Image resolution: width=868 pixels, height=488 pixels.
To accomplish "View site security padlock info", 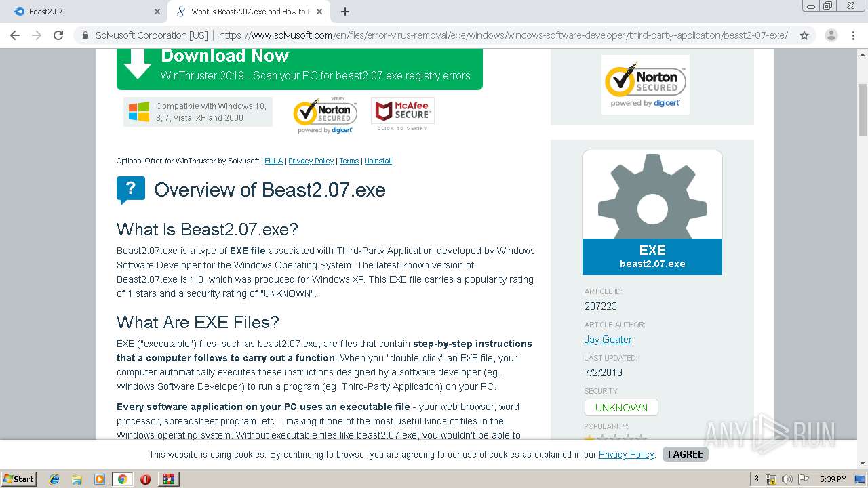I will (85, 35).
